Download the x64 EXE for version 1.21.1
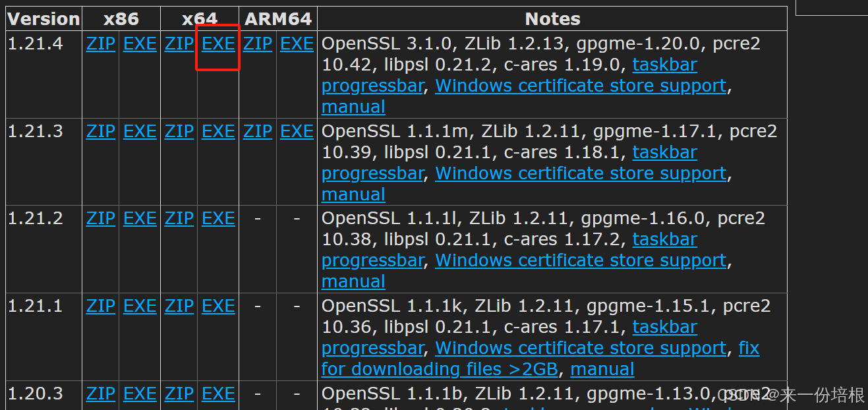The image size is (868, 410). [218, 307]
